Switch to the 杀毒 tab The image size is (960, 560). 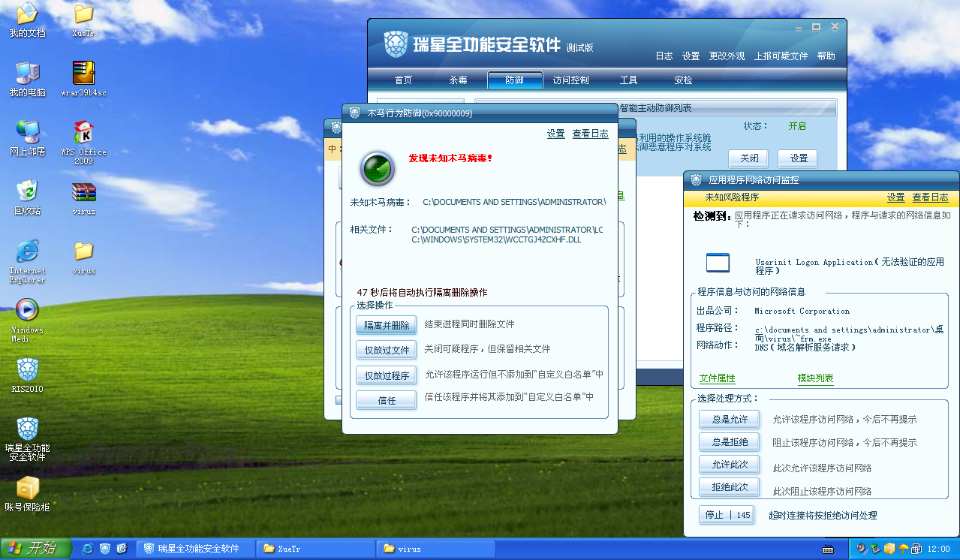[458, 80]
